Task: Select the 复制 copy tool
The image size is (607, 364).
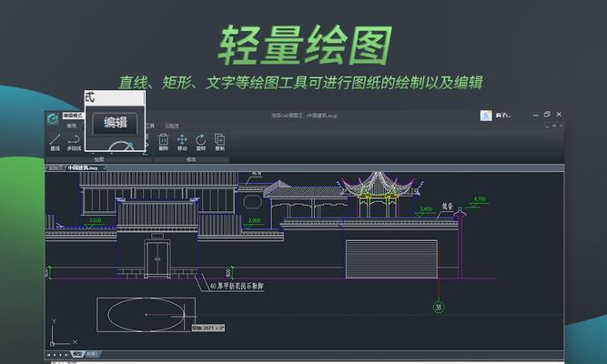Action: click(x=219, y=142)
